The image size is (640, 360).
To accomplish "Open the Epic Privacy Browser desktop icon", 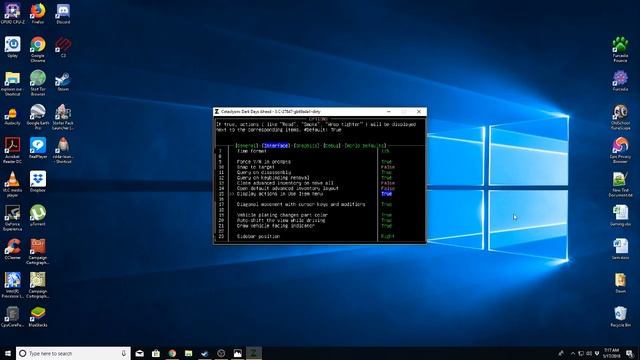I will click(x=620, y=150).
